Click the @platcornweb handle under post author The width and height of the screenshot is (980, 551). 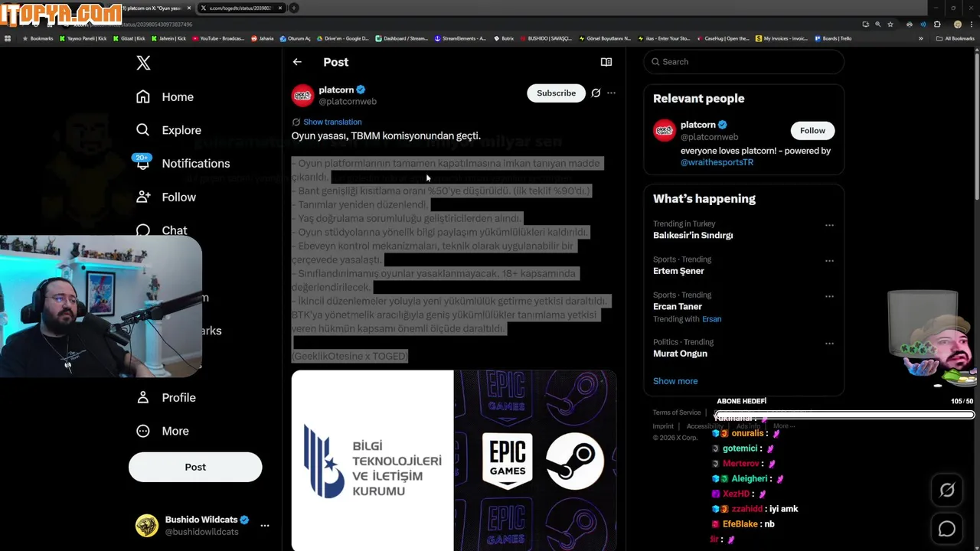pyautogui.click(x=348, y=101)
